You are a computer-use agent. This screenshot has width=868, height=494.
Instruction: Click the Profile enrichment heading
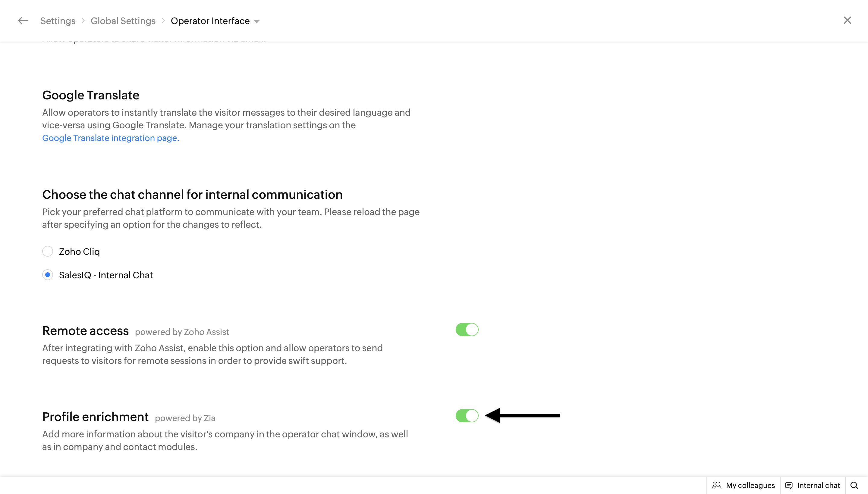(95, 417)
